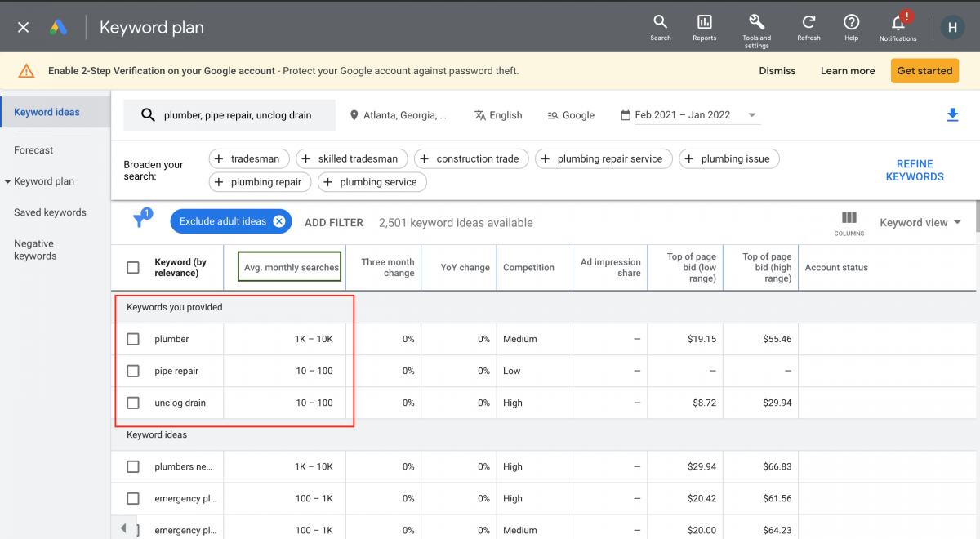The height and width of the screenshot is (539, 980).
Task: Click the horizontal scroll left arrow
Action: click(x=123, y=528)
